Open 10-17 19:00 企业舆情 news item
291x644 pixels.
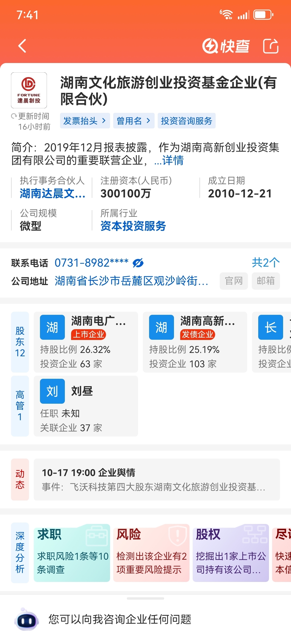coord(157,479)
